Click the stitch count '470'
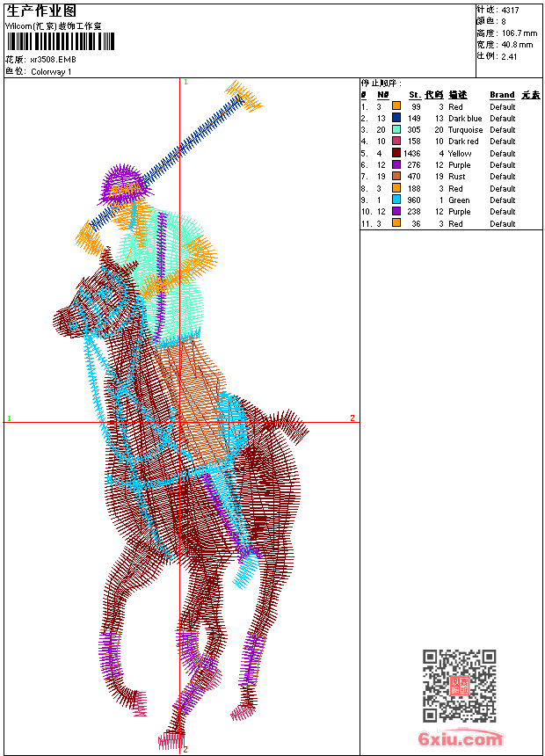Image resolution: width=545 pixels, height=756 pixels. pyautogui.click(x=414, y=177)
